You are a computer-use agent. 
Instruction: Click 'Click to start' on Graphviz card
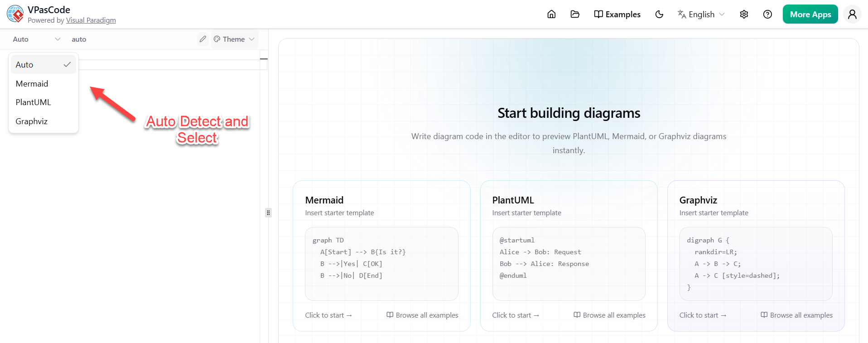pos(703,315)
